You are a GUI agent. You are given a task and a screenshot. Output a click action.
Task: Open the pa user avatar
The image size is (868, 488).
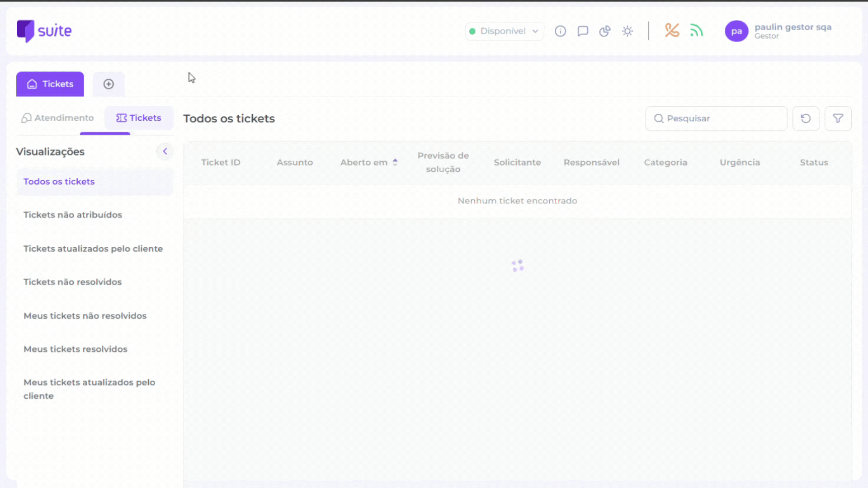click(x=736, y=31)
